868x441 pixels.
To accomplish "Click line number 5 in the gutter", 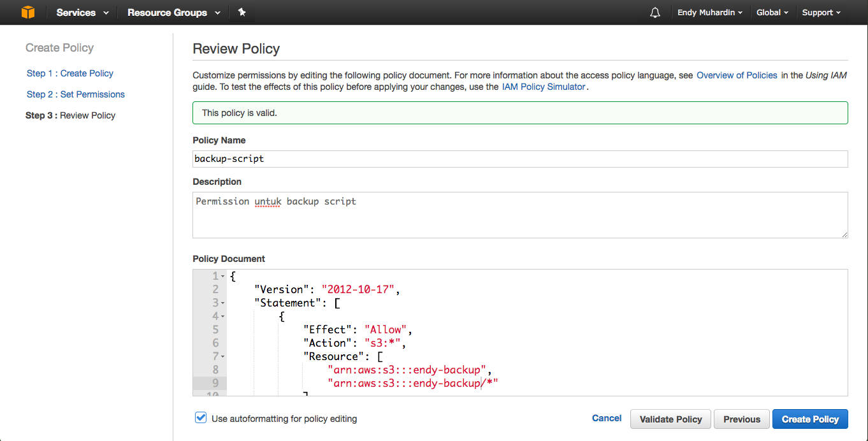I will [x=215, y=329].
